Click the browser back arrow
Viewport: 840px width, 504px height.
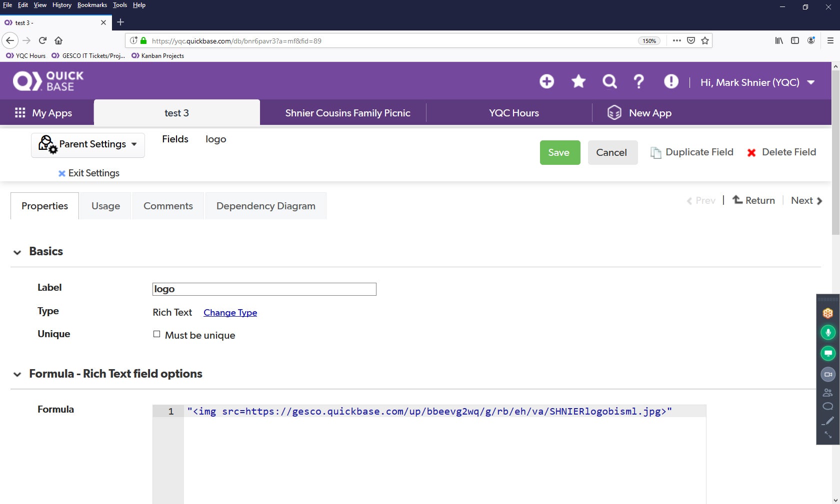(10, 40)
